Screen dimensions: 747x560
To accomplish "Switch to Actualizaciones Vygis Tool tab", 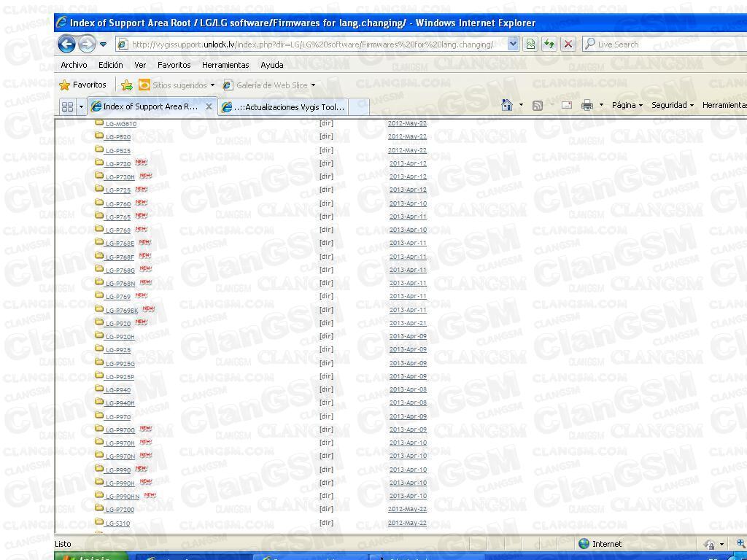I will 284,107.
